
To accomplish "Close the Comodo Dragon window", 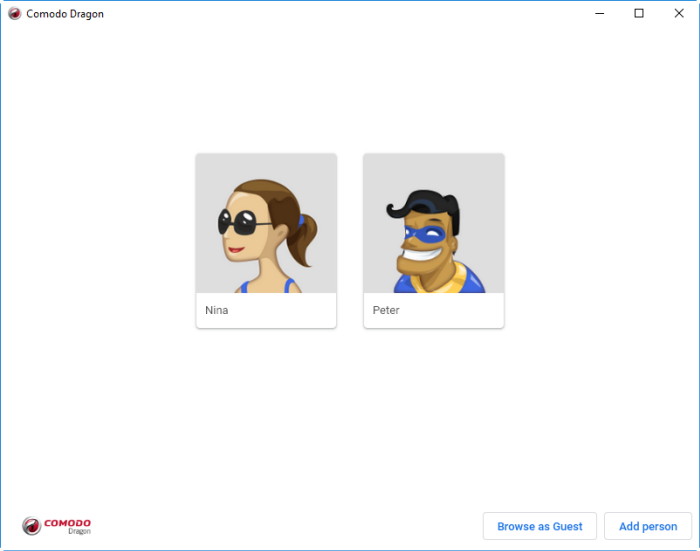I will 679,13.
